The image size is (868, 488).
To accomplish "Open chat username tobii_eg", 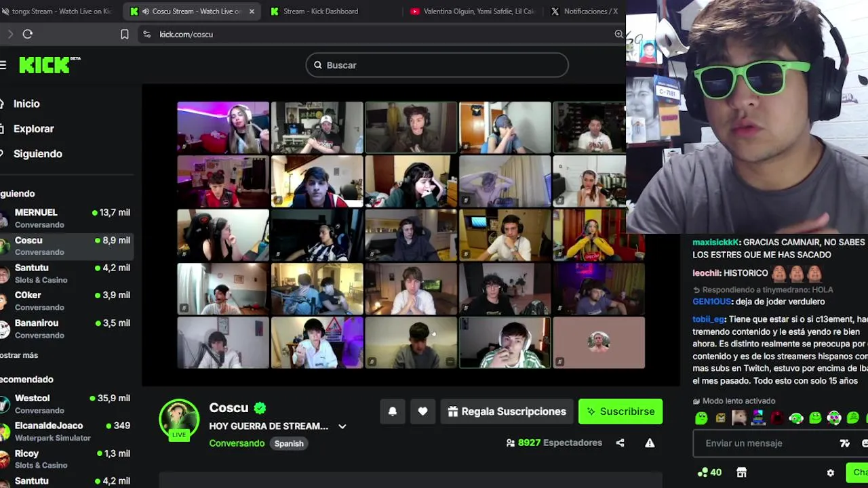I will pyautogui.click(x=709, y=319).
